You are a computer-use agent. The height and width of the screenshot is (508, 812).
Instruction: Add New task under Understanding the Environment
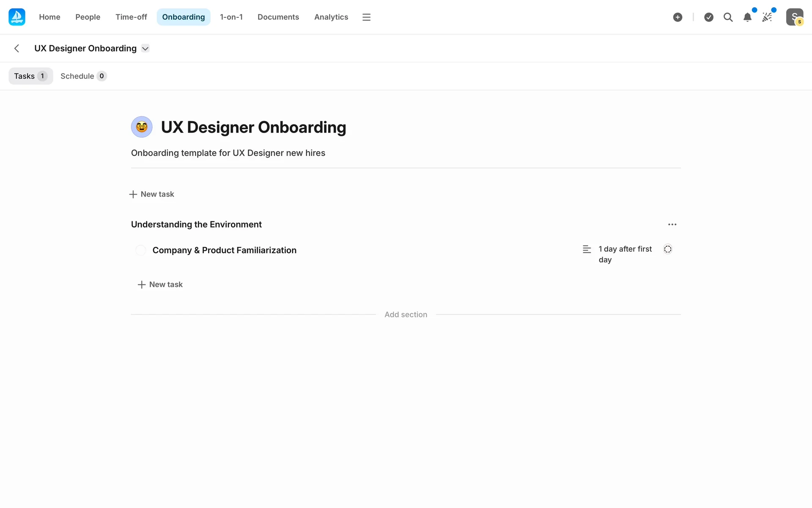click(x=160, y=284)
